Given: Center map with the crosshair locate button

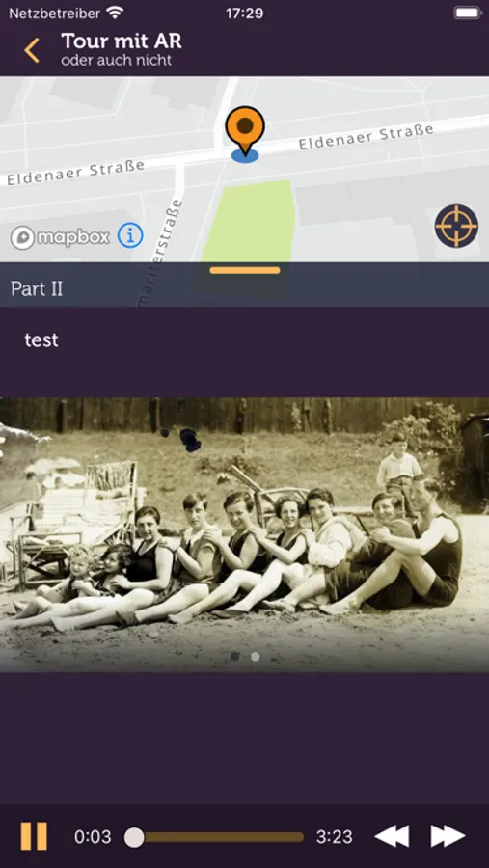Looking at the screenshot, I should 456,226.
